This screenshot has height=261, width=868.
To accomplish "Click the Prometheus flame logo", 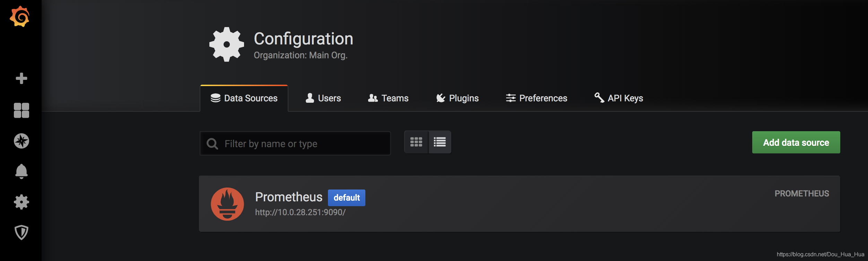I will pyautogui.click(x=227, y=204).
